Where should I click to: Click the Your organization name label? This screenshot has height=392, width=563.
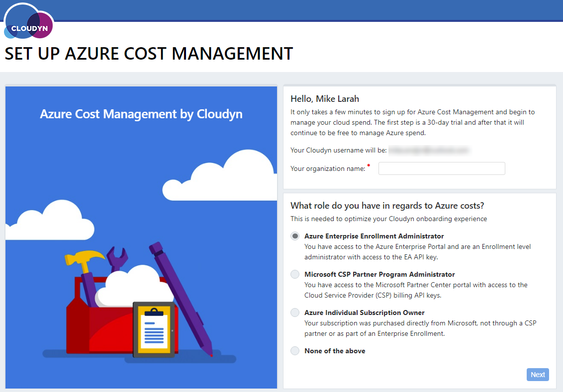(x=327, y=168)
